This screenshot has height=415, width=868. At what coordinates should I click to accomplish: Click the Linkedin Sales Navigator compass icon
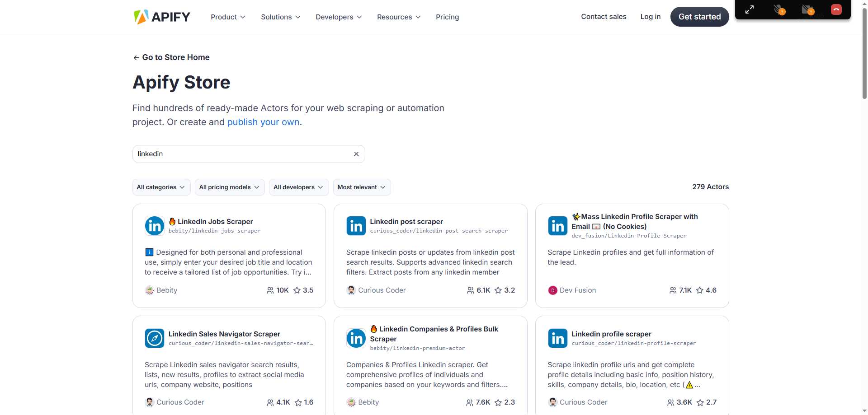[x=155, y=338]
